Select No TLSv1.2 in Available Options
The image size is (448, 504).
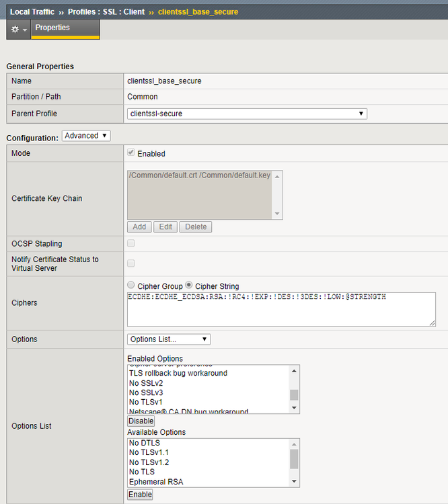(x=149, y=462)
